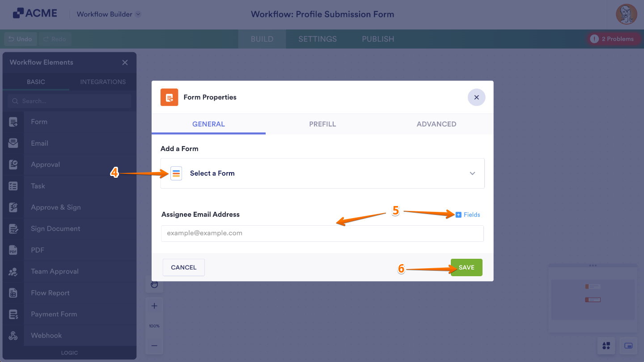The width and height of the screenshot is (644, 362).
Task: Insert Fields link for assignee email
Action: coord(468,215)
